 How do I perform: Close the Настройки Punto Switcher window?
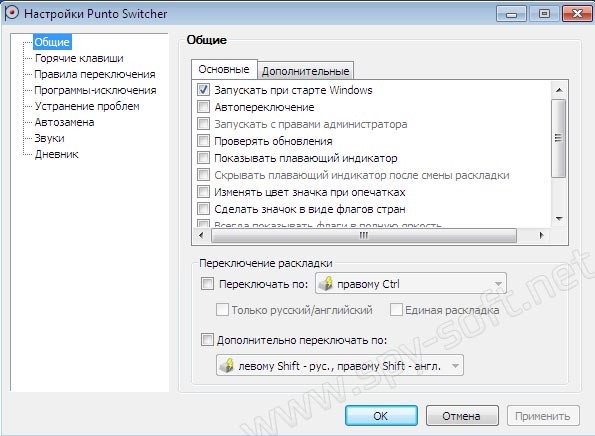577,14
